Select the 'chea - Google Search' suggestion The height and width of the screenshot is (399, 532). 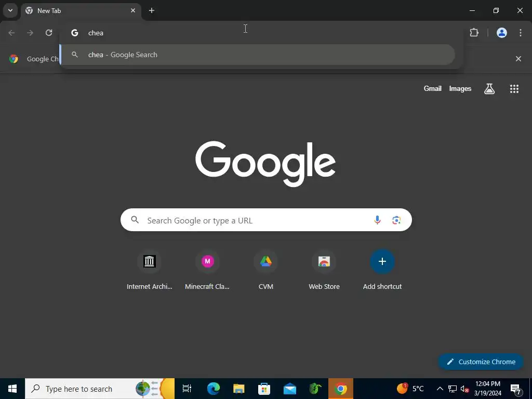point(258,55)
